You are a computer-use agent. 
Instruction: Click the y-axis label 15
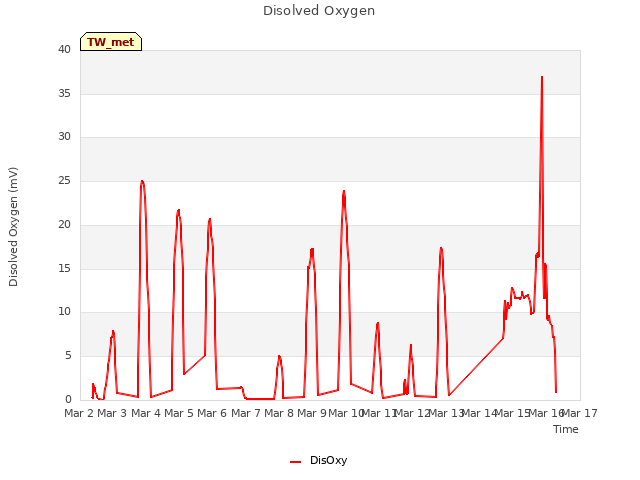(x=64, y=269)
